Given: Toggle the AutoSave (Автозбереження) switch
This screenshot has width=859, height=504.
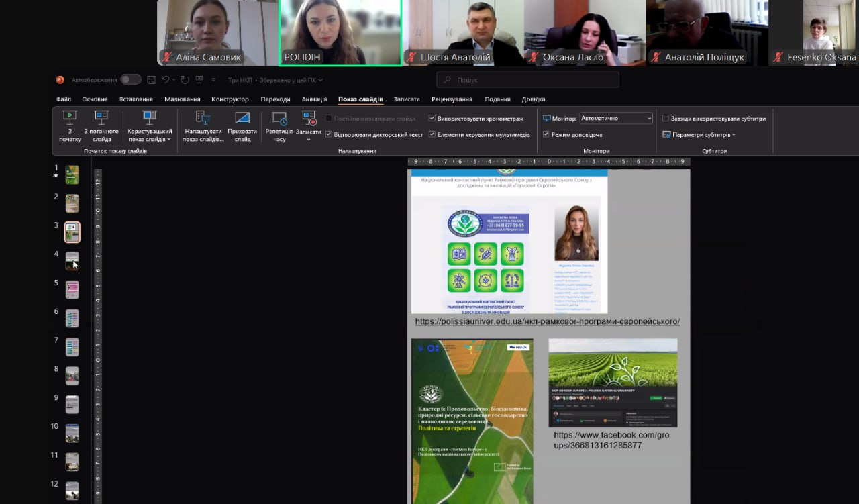Looking at the screenshot, I should 130,79.
